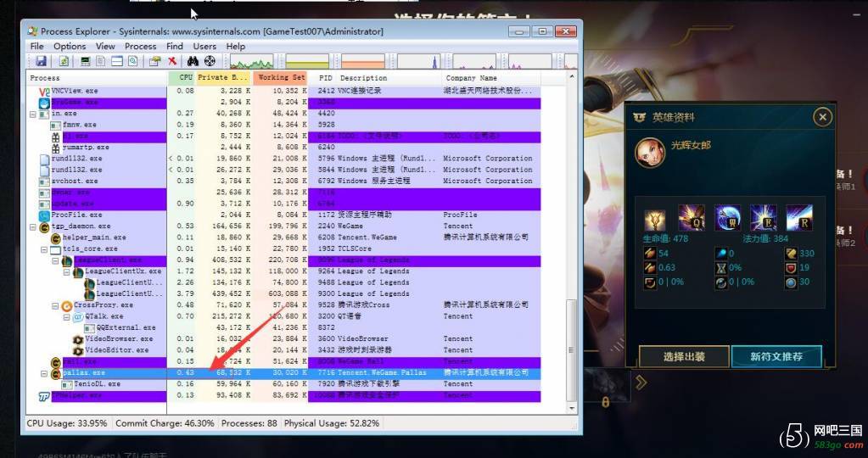Screen dimensions: 868x458
Task: Open the View menu
Action: [x=105, y=47]
